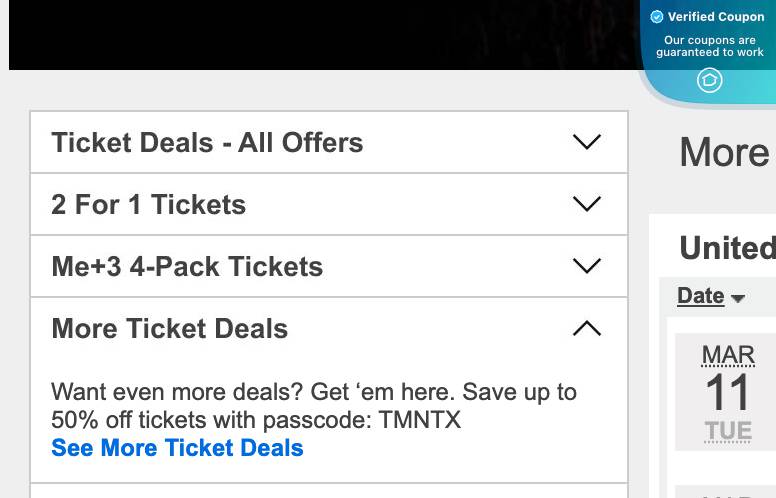The height and width of the screenshot is (498, 776).
Task: Expand Ticket Deals - All Offers chevron
Action: pos(587,142)
